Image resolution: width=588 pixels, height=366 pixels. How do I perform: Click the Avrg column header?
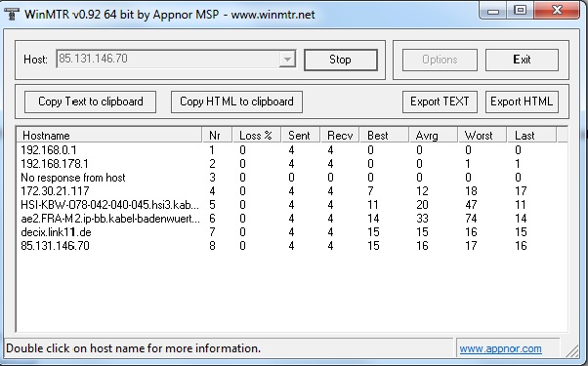[x=433, y=136]
